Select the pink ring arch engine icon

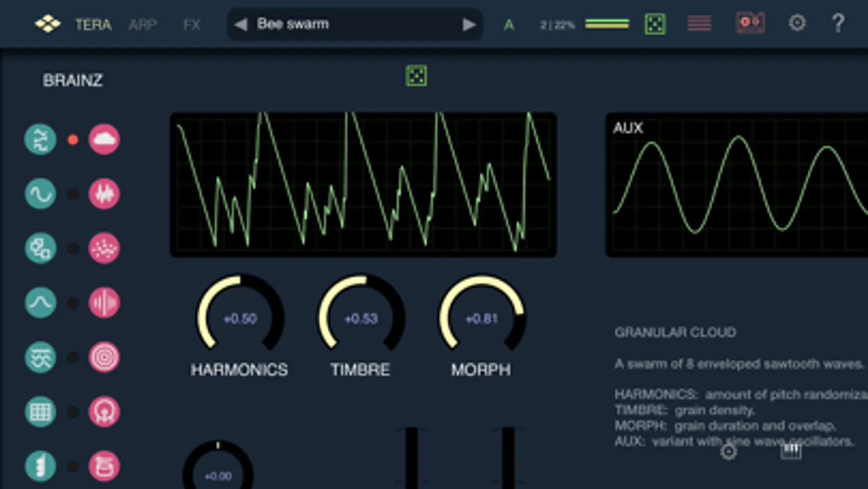tap(104, 412)
